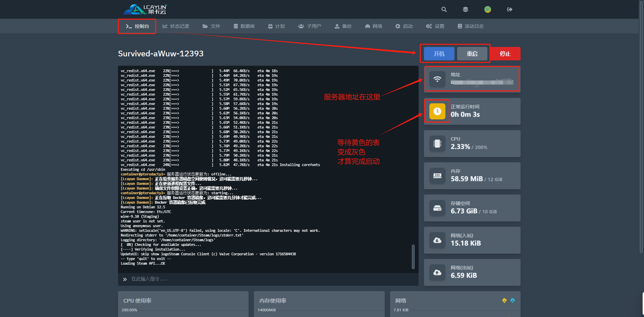Click the wifi icon in 地址 card
The width and height of the screenshot is (644, 317).
437,79
